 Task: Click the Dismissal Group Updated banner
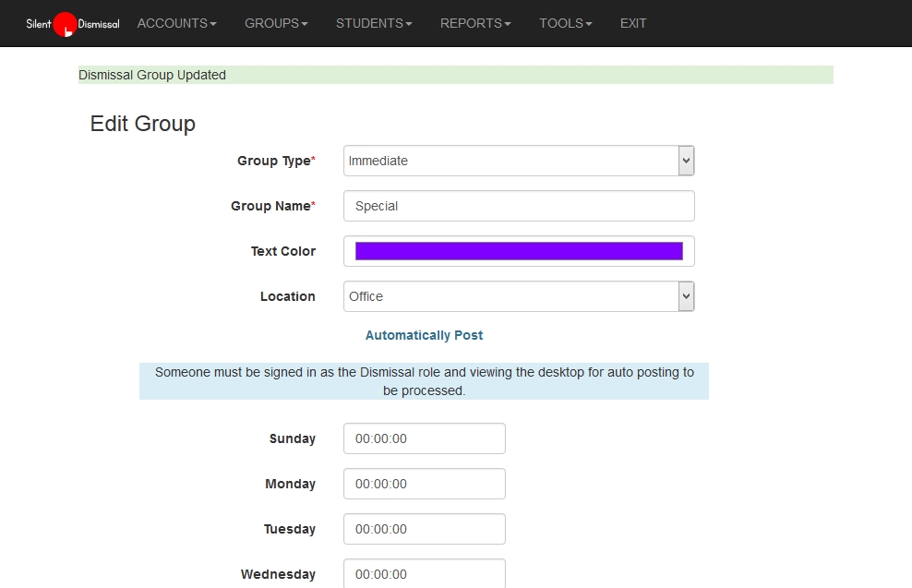(456, 75)
